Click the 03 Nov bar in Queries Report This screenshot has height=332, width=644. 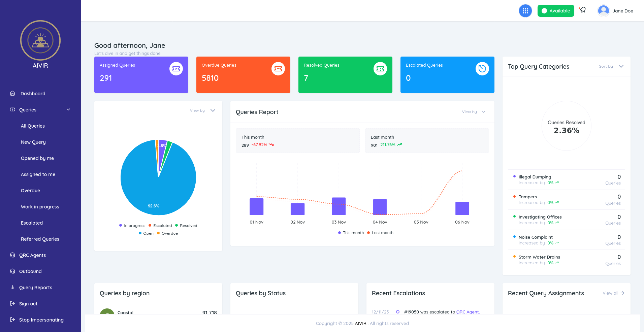pyautogui.click(x=339, y=206)
